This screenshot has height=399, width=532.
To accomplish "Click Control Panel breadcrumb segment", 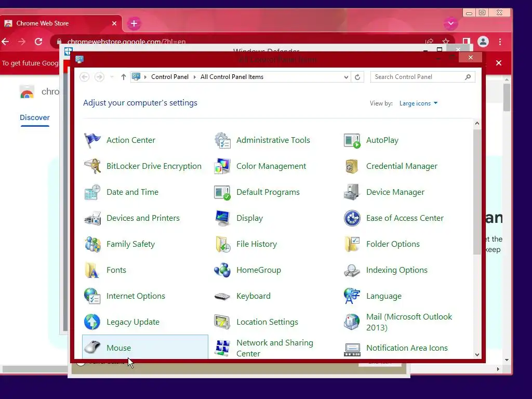I will tap(170, 77).
